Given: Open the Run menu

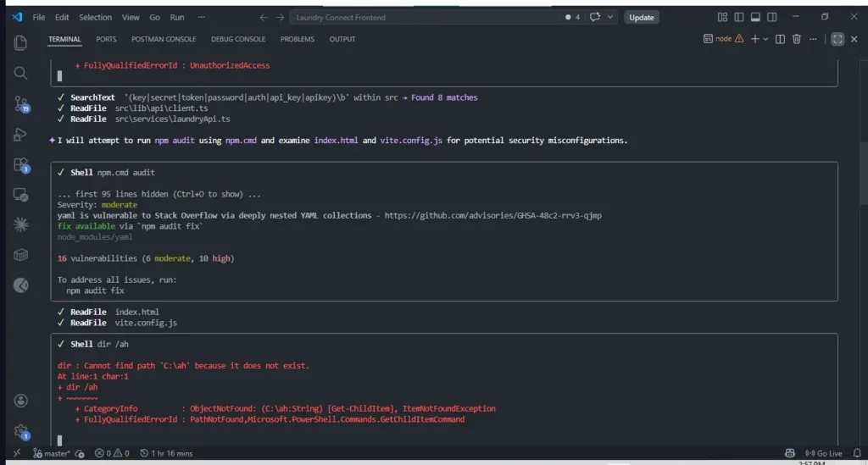Looking at the screenshot, I should 177,17.
